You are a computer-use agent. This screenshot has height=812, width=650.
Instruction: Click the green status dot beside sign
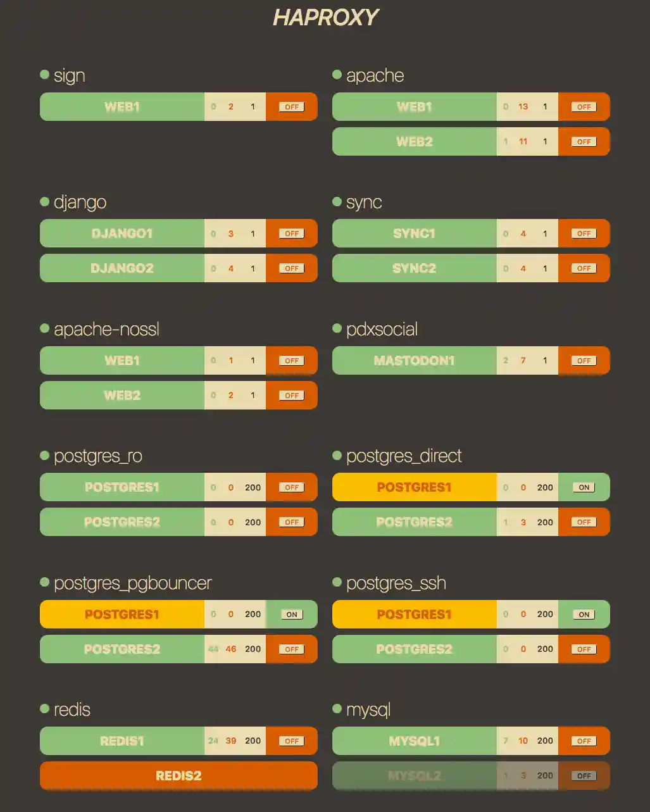[x=44, y=75]
